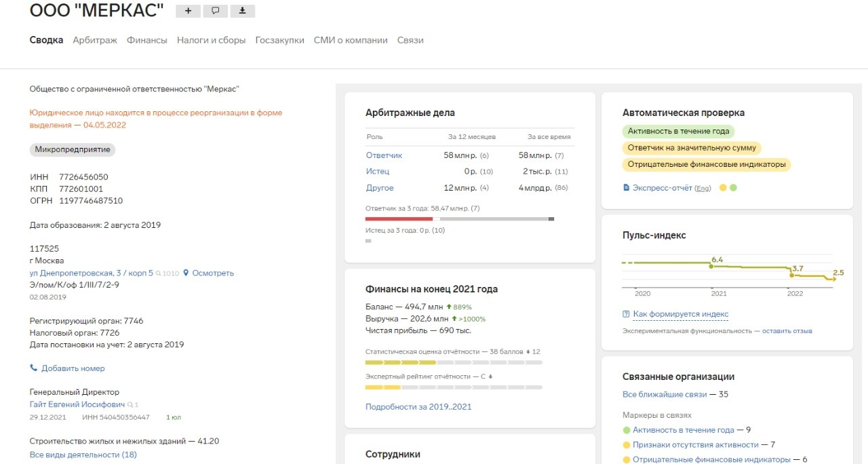This screenshot has width=868, height=464.
Task: Open Признаки отсутствия активности marker link
Action: 696,445
